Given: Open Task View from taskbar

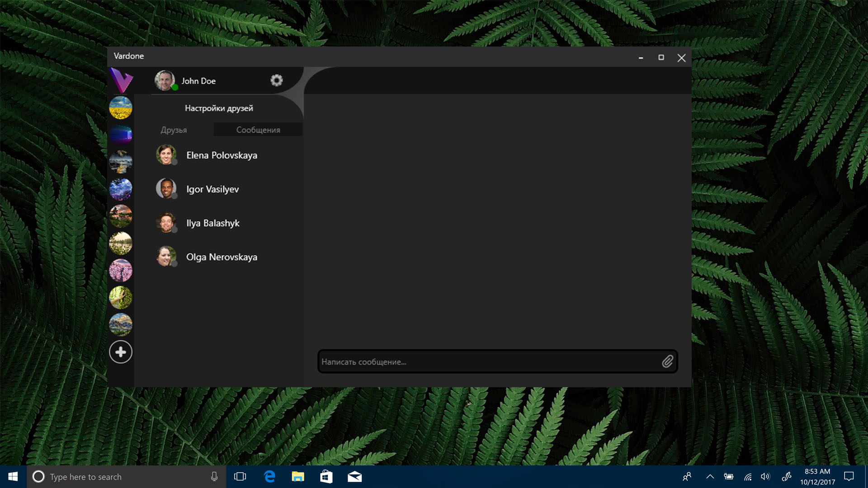Looking at the screenshot, I should [240, 477].
